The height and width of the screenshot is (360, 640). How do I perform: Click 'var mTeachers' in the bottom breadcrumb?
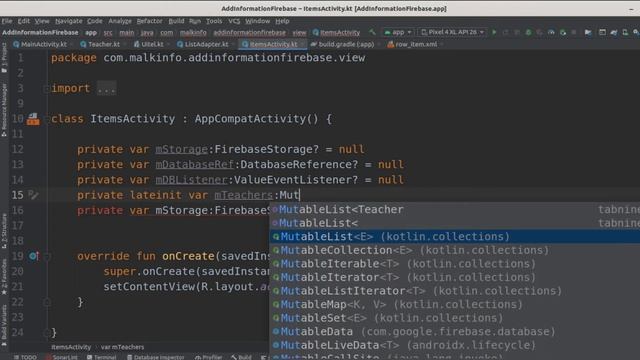pos(122,347)
